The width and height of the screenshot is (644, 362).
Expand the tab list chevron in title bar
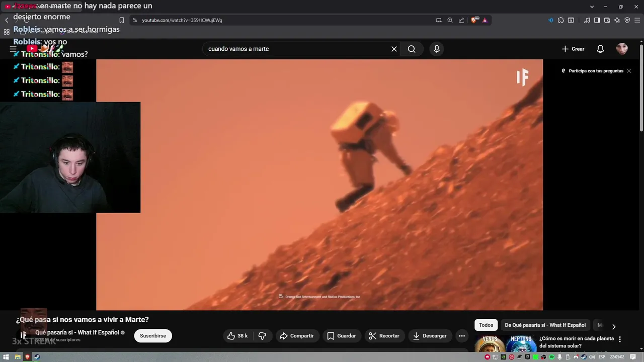592,7
